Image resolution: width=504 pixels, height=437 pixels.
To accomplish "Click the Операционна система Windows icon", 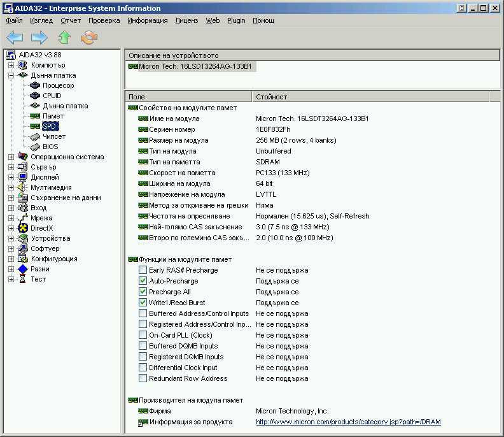I will (x=22, y=157).
